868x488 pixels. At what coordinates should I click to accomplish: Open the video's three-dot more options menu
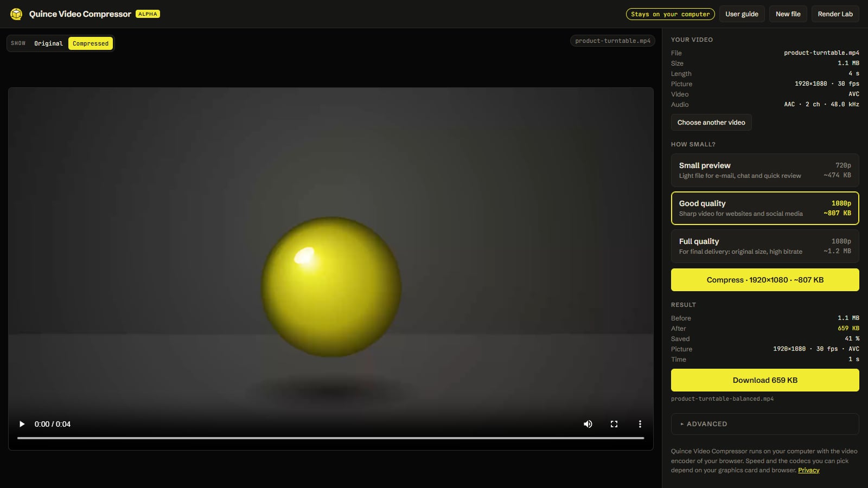point(640,424)
